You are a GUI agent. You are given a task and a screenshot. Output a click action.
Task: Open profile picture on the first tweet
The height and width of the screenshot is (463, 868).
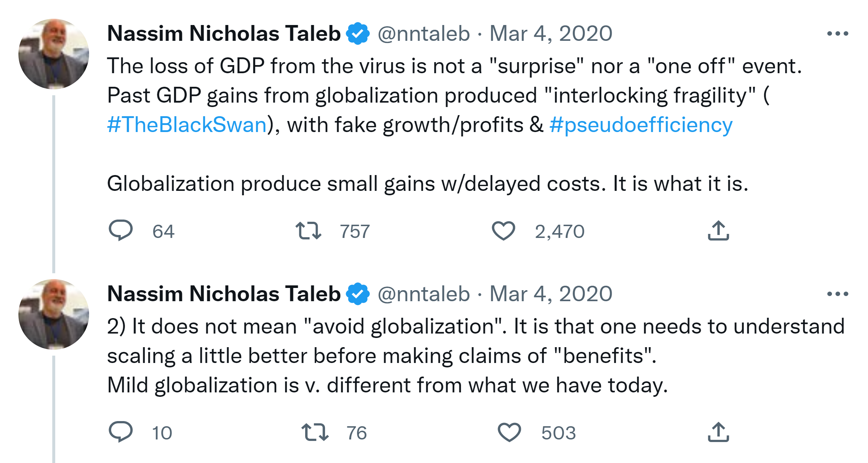click(x=54, y=54)
